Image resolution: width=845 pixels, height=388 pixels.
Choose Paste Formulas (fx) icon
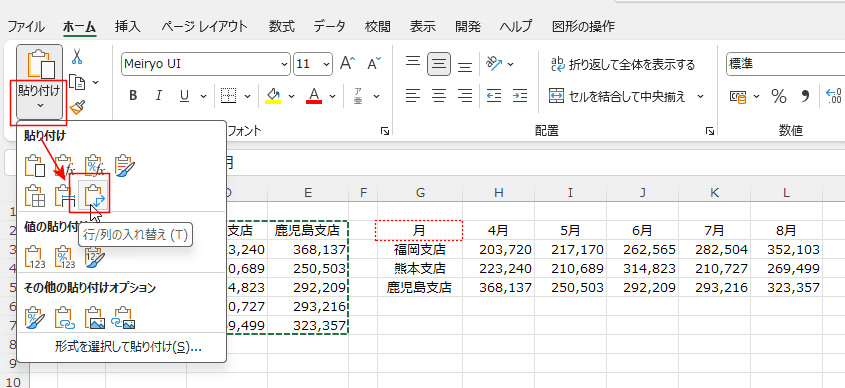[64, 165]
